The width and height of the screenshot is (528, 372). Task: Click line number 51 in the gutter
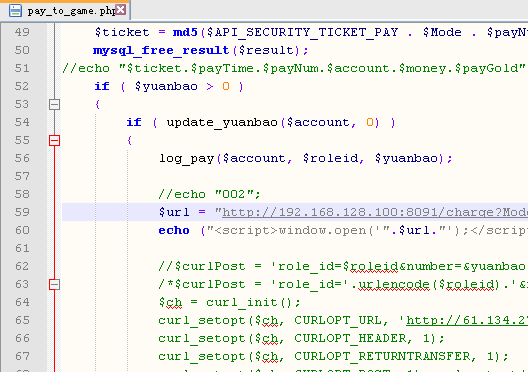tap(22, 68)
